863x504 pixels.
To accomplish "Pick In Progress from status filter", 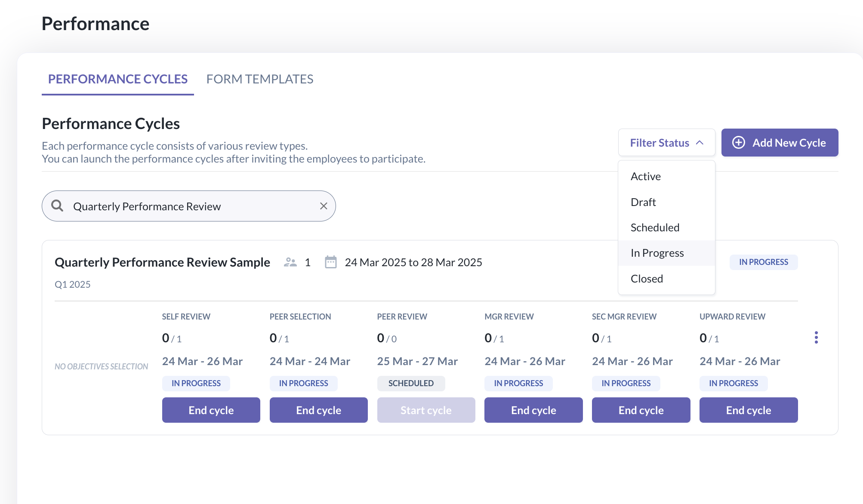I will pos(657,253).
